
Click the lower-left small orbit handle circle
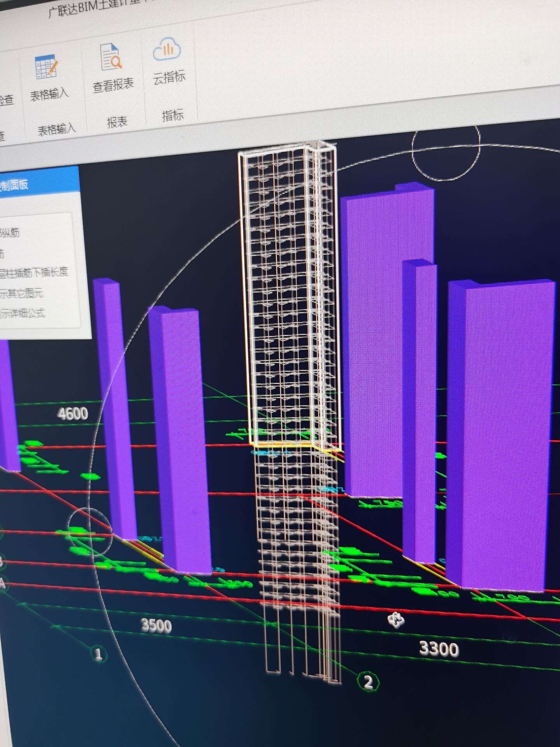(90, 532)
